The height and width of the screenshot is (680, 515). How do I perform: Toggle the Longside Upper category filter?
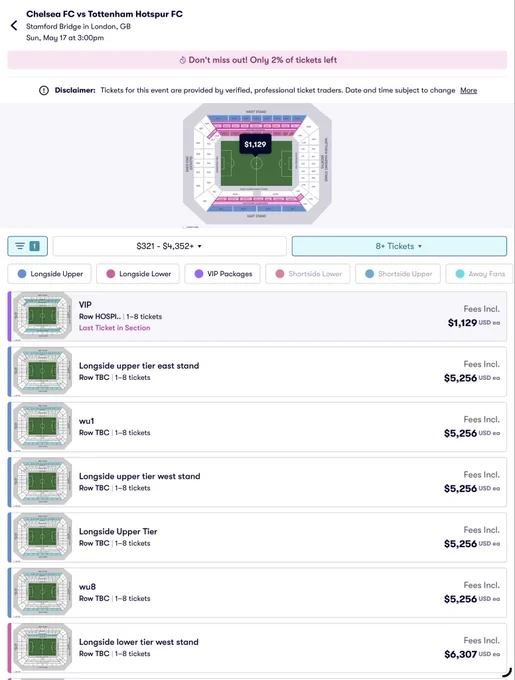pos(49,274)
